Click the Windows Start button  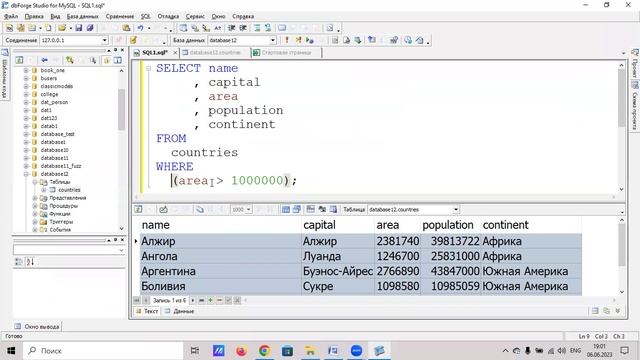pyautogui.click(x=11, y=351)
